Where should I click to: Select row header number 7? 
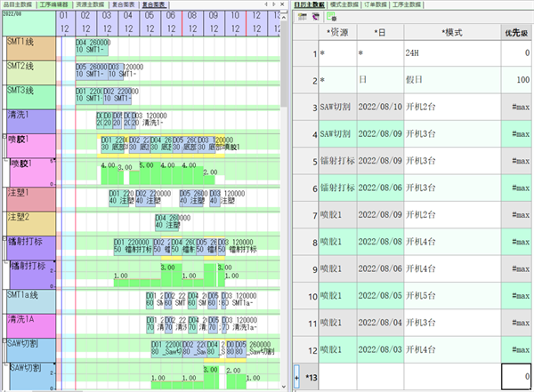coord(306,215)
